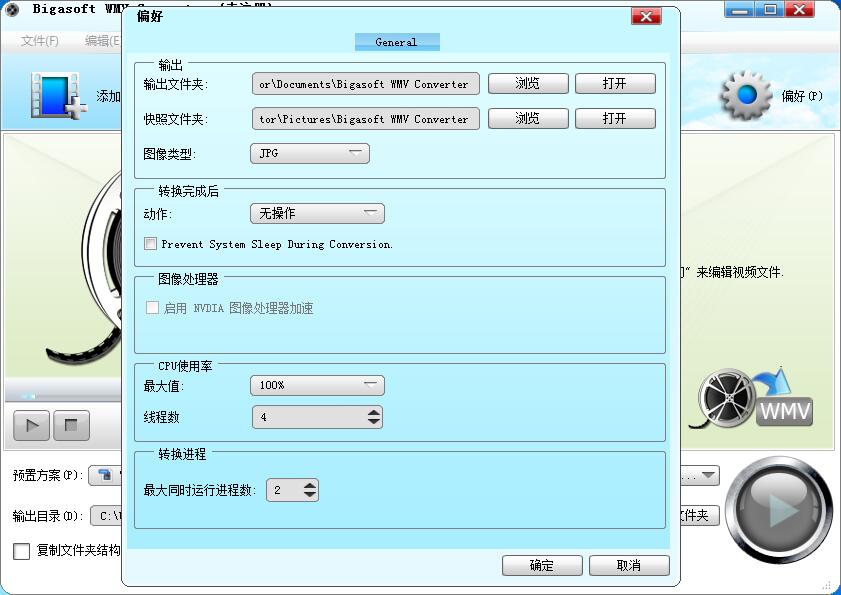The image size is (841, 595).
Task: Open the output folder
Action: coord(615,84)
